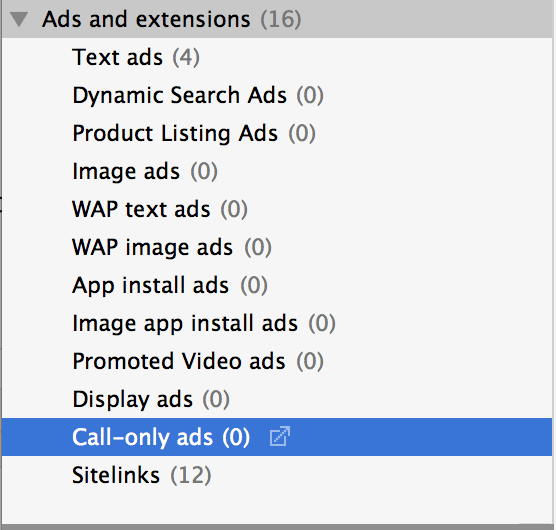556x530 pixels.
Task: Click Ads and extensions header label
Action: (x=146, y=19)
